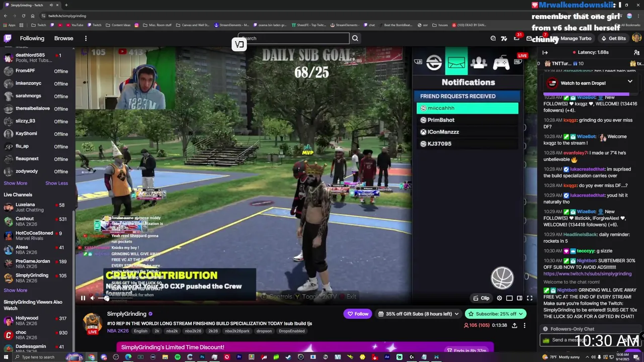This screenshot has width=644, height=362.
Task: Expand the Watch to earn Drops panel
Action: point(630,81)
